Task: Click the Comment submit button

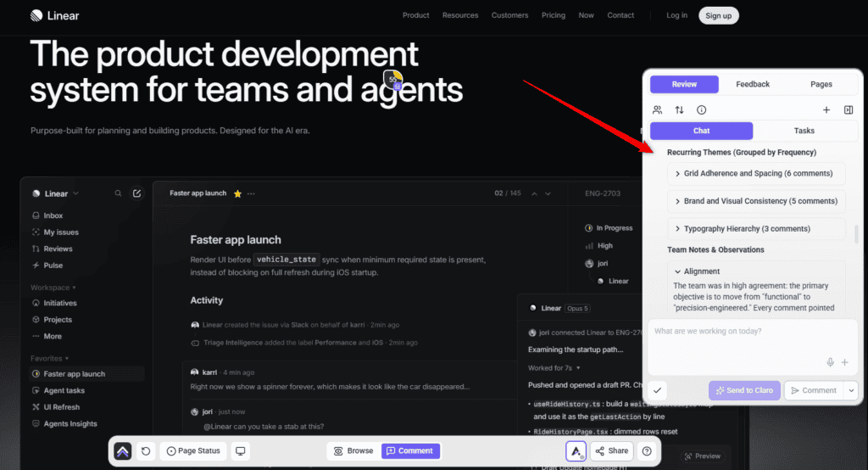Action: tap(814, 390)
